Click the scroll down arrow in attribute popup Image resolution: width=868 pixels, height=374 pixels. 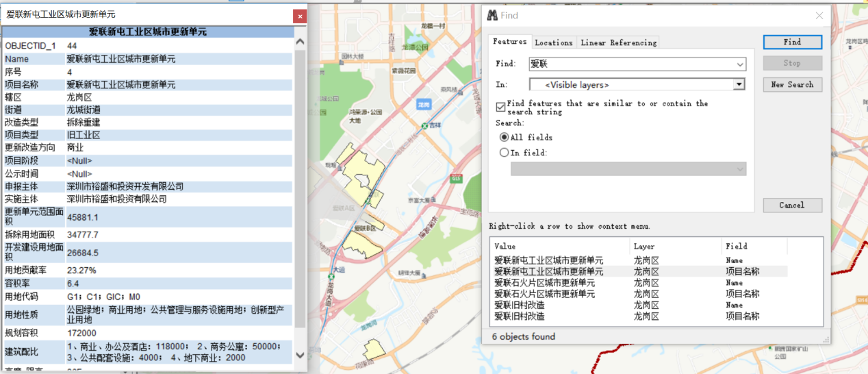coord(300,355)
